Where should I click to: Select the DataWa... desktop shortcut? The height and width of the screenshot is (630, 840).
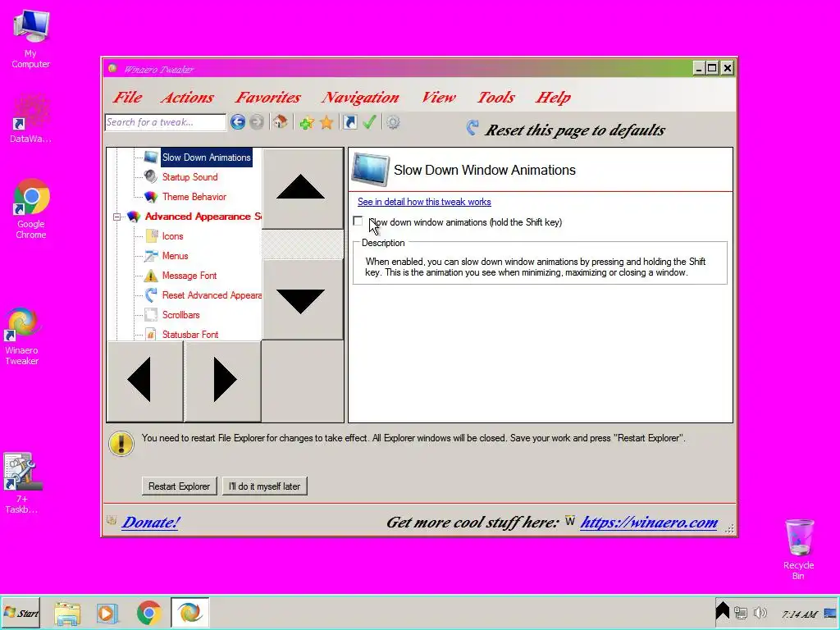coord(30,118)
